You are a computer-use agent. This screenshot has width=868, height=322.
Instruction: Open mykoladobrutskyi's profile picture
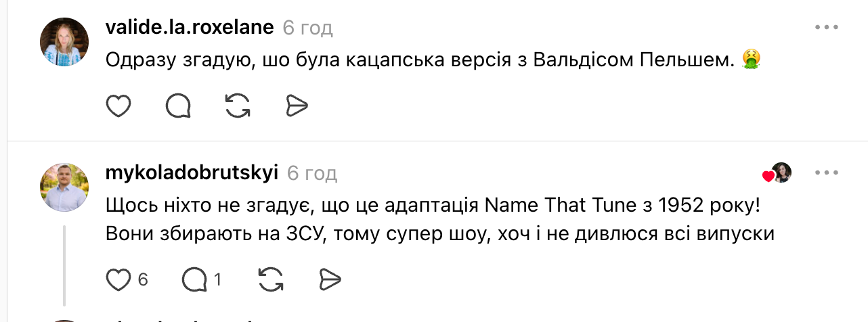pyautogui.click(x=65, y=187)
